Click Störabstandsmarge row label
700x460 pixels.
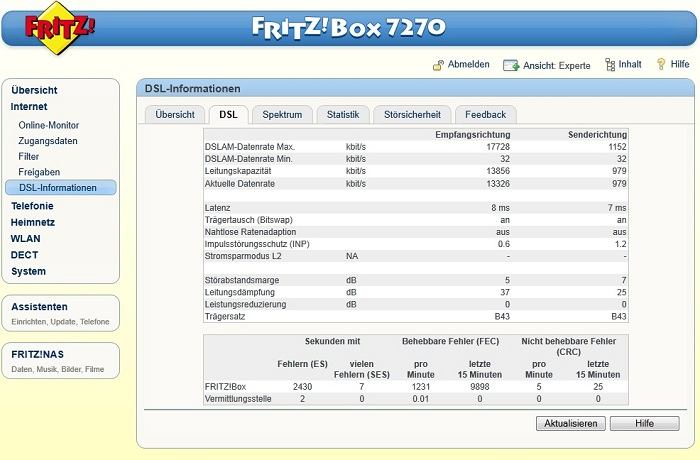[x=242, y=280]
